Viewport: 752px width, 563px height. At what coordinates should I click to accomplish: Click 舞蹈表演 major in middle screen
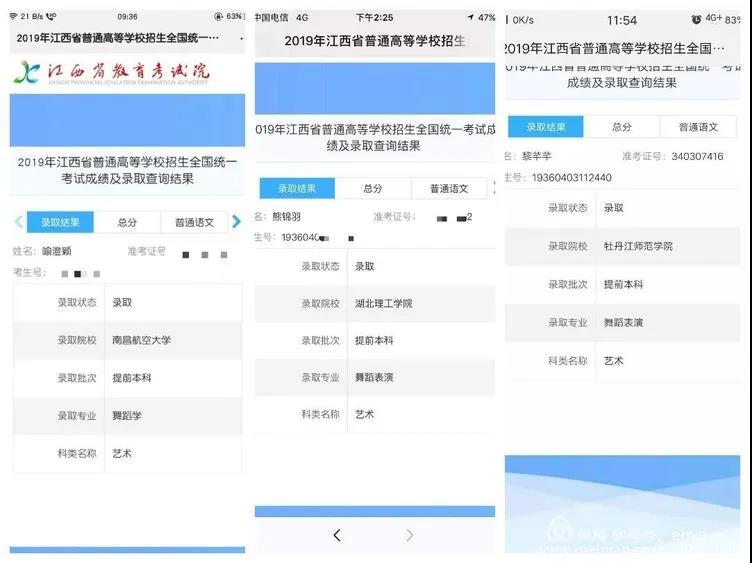374,377
